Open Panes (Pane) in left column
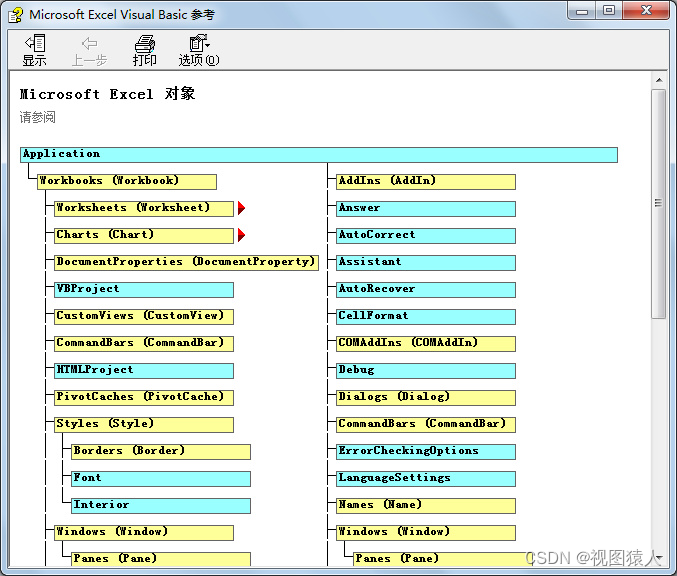Screen dimensions: 677x576 (x=161, y=559)
